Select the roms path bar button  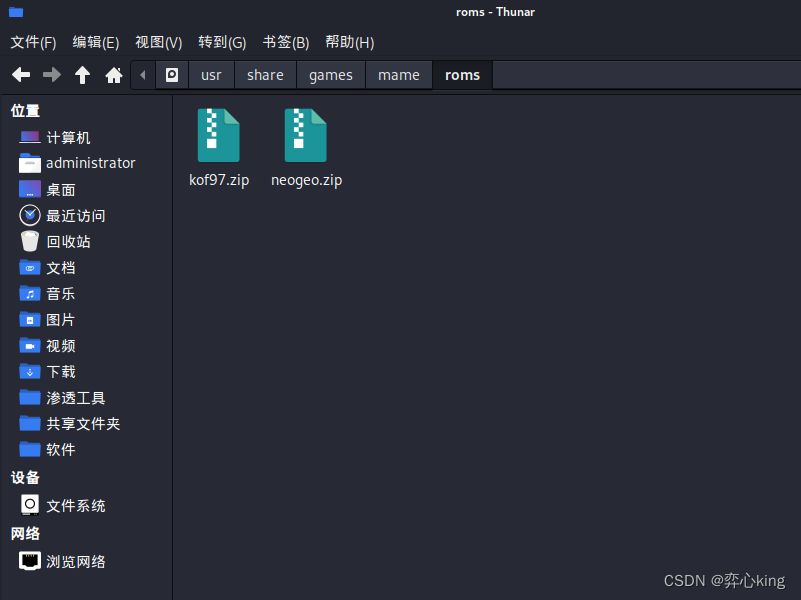(462, 75)
